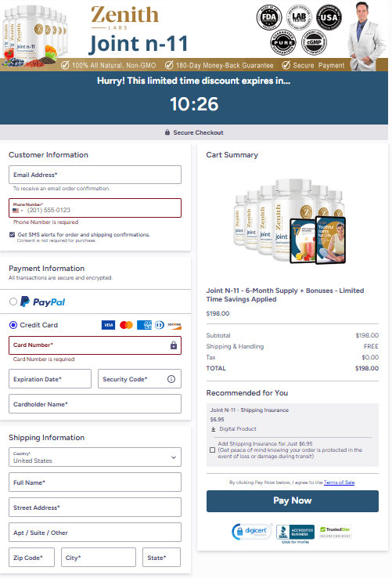Click the Mastercard icon
392x578 pixels.
[x=127, y=325]
